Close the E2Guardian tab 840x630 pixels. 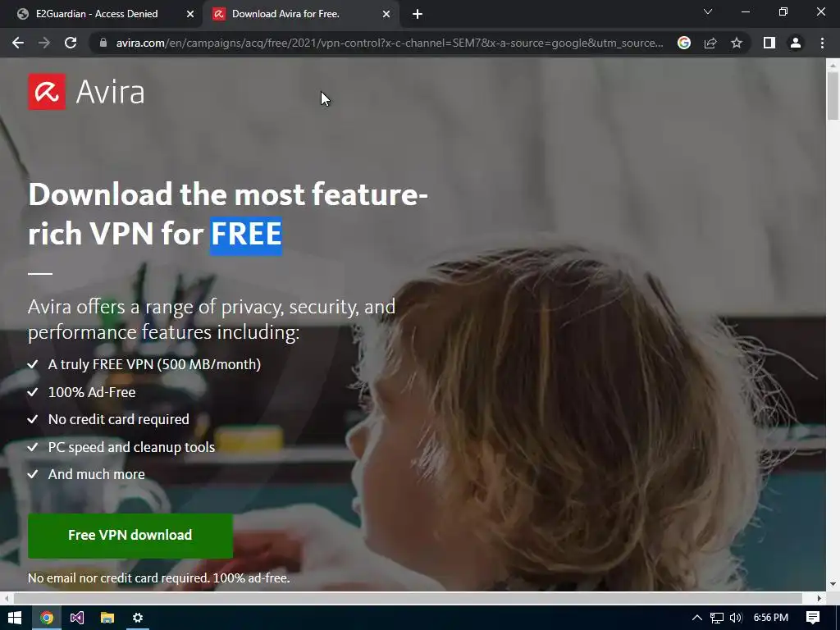(189, 14)
